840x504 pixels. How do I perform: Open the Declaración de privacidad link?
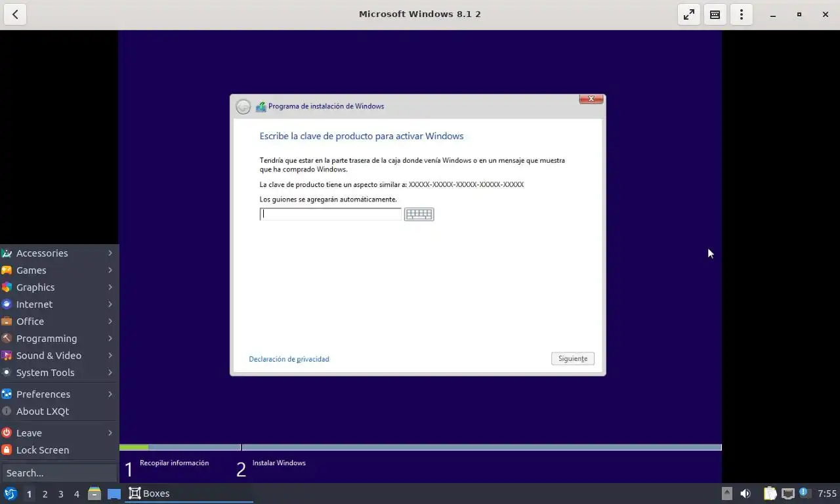click(x=289, y=359)
